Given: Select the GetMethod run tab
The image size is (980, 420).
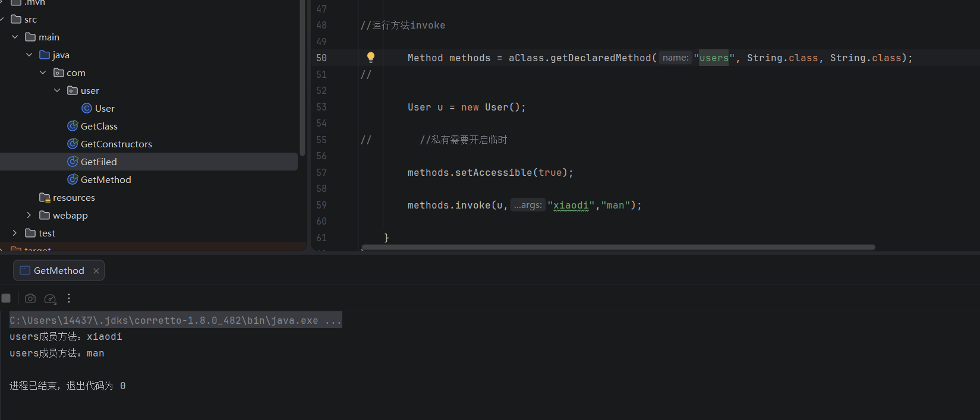Looking at the screenshot, I should pos(59,270).
